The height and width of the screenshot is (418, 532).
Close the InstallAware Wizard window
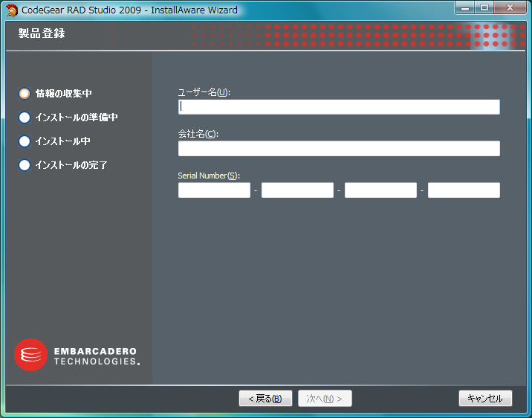[510, 8]
